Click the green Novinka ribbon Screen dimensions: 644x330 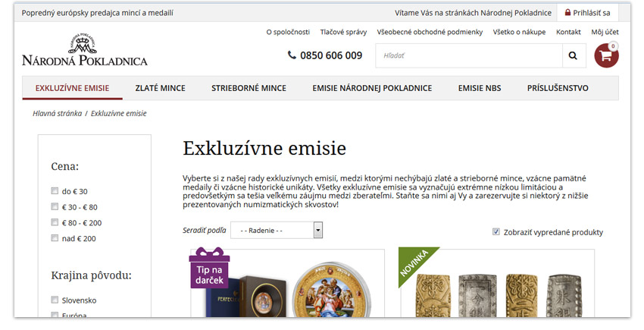click(x=415, y=263)
